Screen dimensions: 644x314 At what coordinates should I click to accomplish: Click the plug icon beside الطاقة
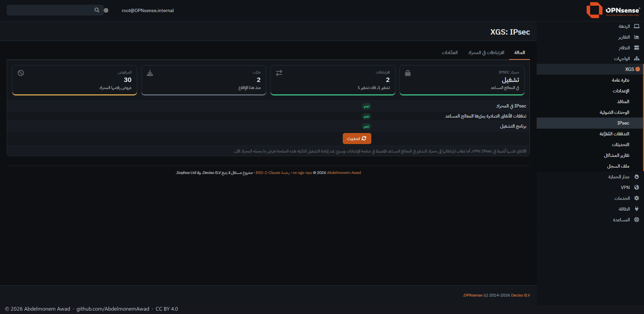tap(637, 209)
